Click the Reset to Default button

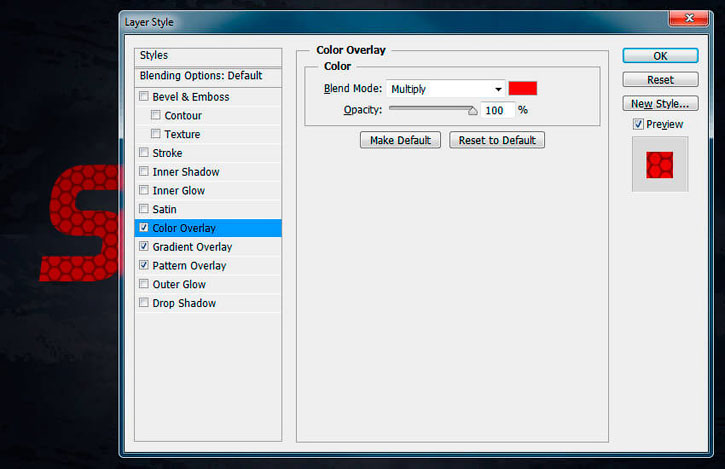point(497,140)
